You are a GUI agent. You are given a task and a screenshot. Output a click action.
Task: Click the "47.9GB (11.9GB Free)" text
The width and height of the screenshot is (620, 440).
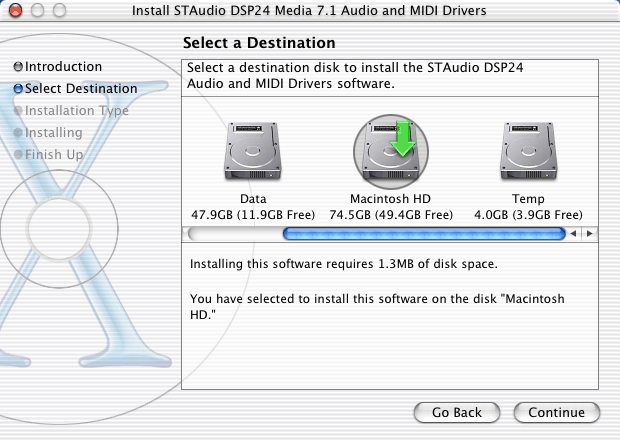click(253, 215)
